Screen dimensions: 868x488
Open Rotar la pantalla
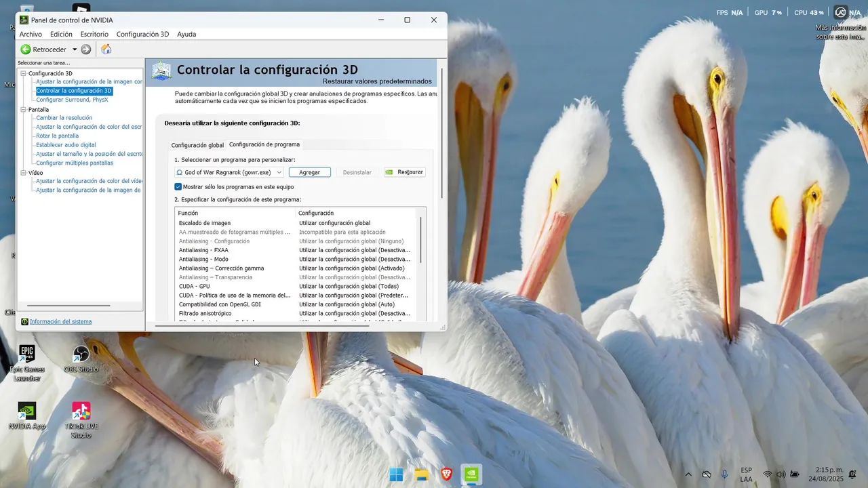58,136
